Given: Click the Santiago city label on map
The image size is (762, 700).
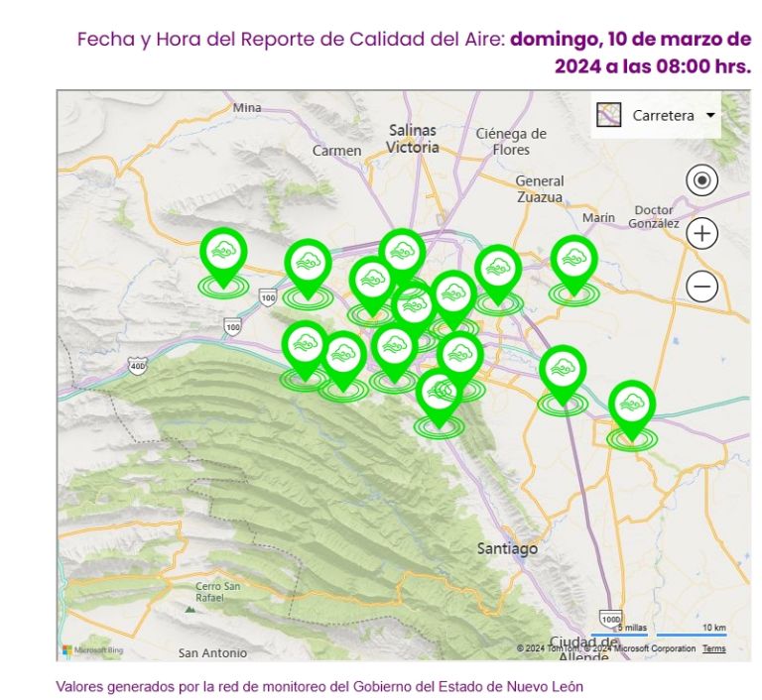Looking at the screenshot, I should [507, 548].
